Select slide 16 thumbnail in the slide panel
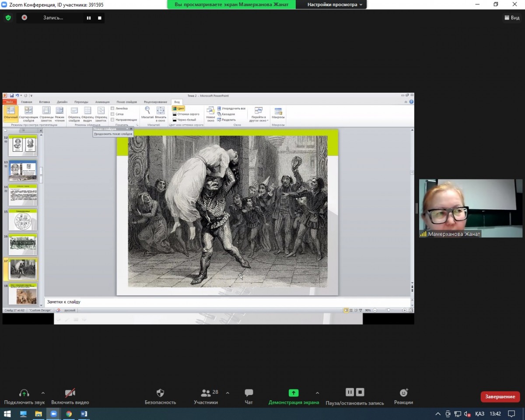525x420 pixels. pyautogui.click(x=23, y=245)
